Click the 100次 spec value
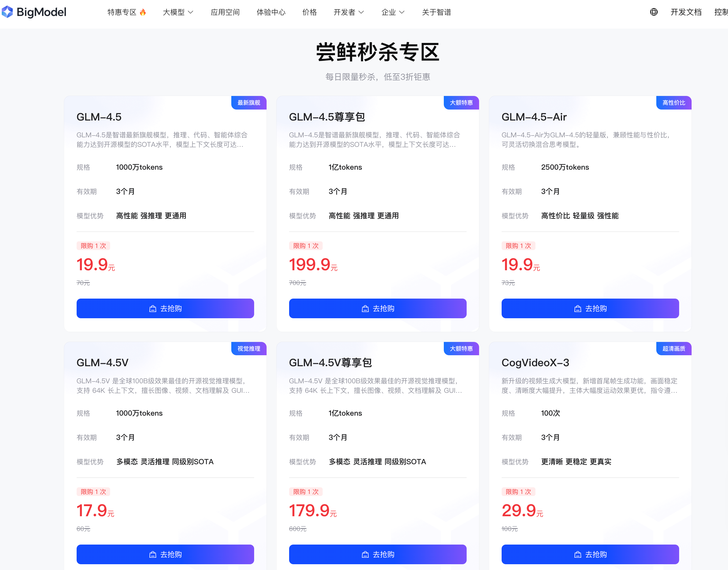The image size is (728, 570). click(x=550, y=413)
